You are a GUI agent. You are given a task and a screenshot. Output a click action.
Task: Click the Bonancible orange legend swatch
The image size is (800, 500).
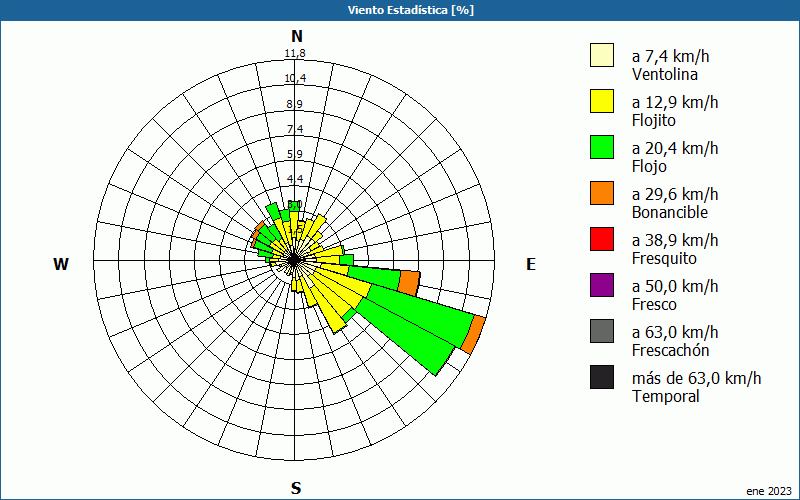pos(602,193)
